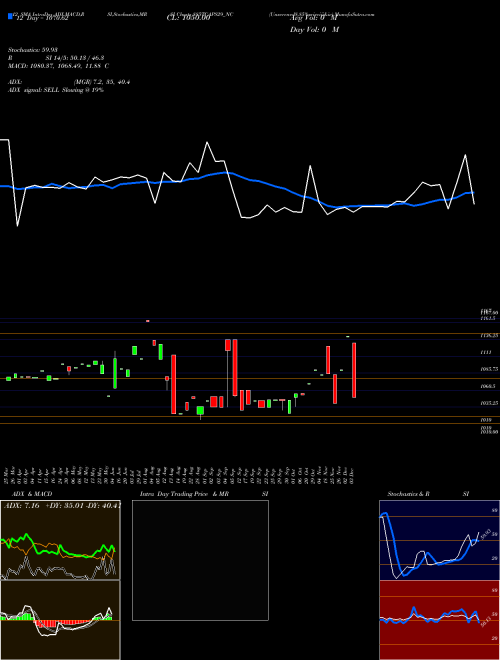Select the 12 Day SMA value text
This screenshot has height=660, width=500.
(x=41, y=19)
